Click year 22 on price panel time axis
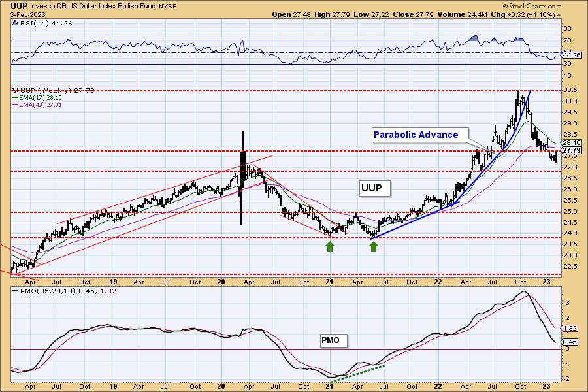 [x=438, y=282]
